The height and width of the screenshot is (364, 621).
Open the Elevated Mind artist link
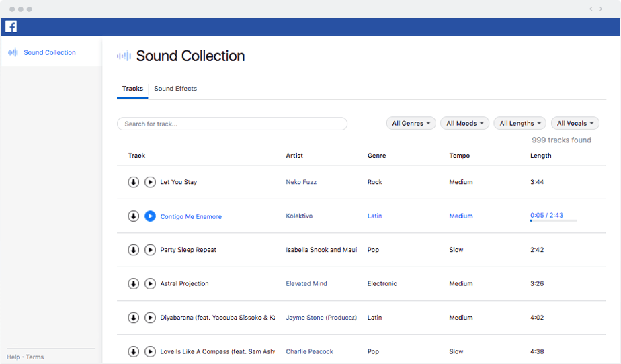(306, 283)
